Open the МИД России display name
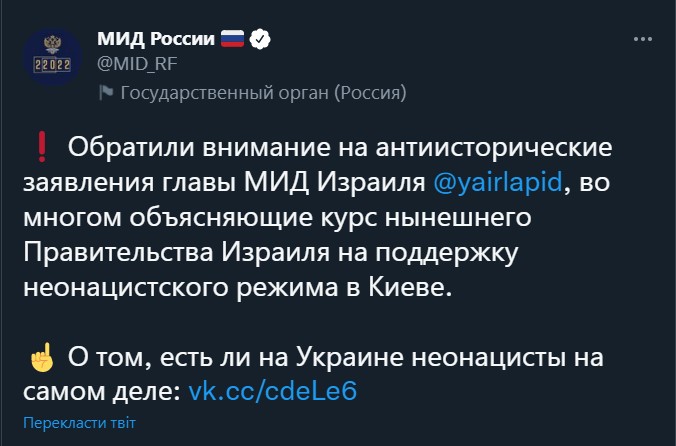Image resolution: width=676 pixels, height=446 pixels. [x=156, y=39]
